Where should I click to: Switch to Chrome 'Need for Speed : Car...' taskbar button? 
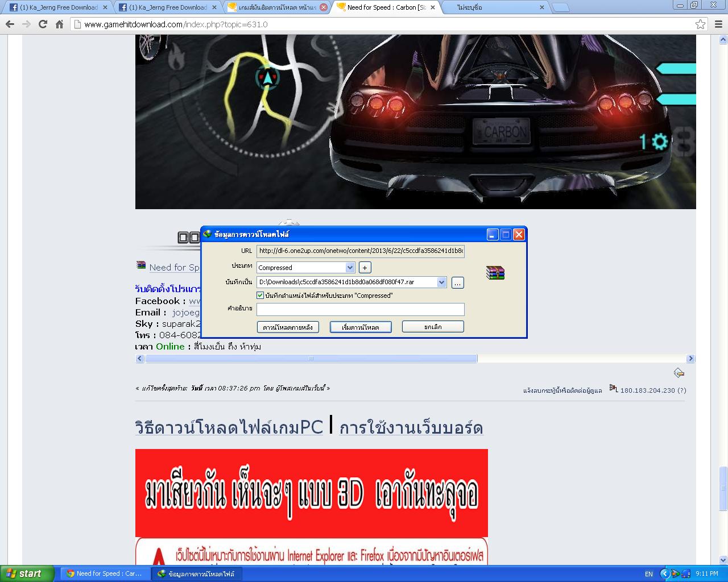[105, 573]
